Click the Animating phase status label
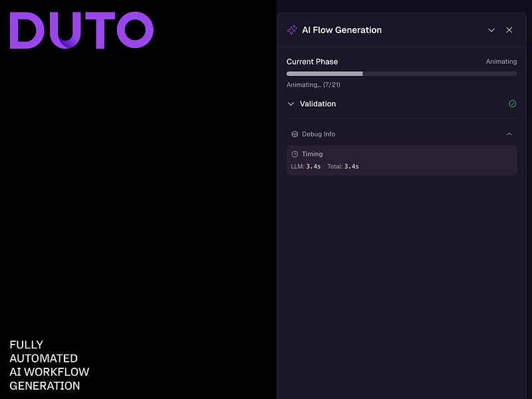The image size is (532, 399). 501,61
